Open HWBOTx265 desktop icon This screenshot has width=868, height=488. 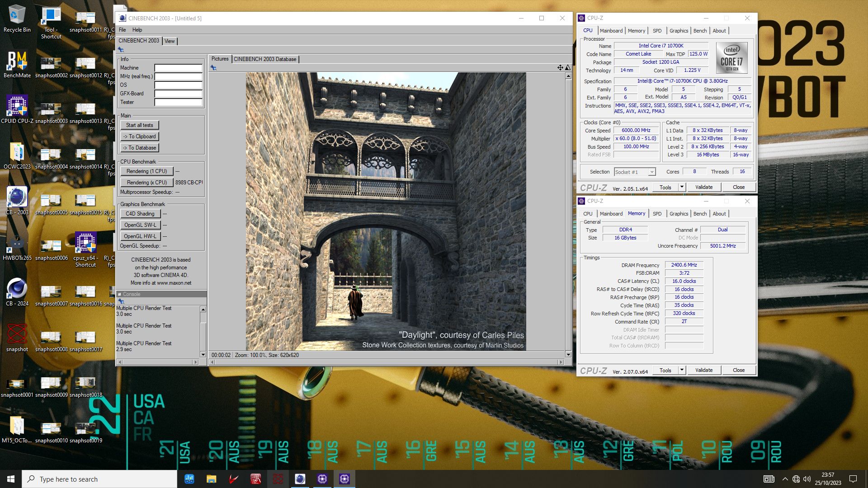tap(17, 247)
